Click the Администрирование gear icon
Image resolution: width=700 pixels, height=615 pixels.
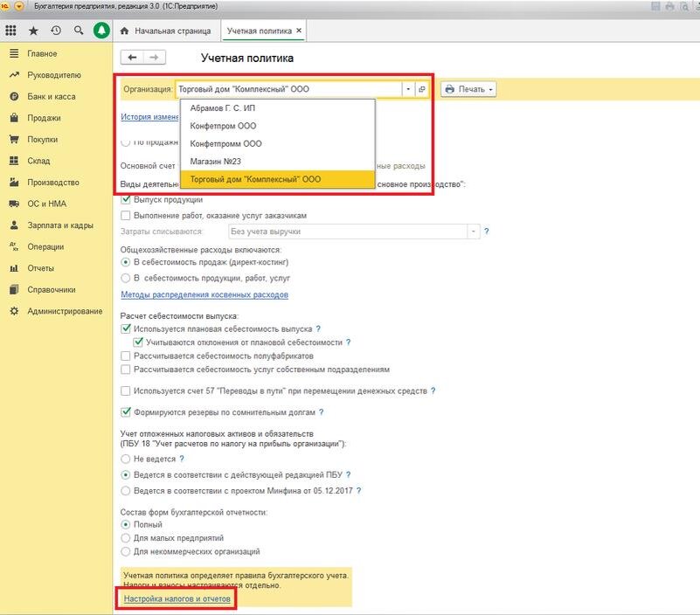pos(14,311)
